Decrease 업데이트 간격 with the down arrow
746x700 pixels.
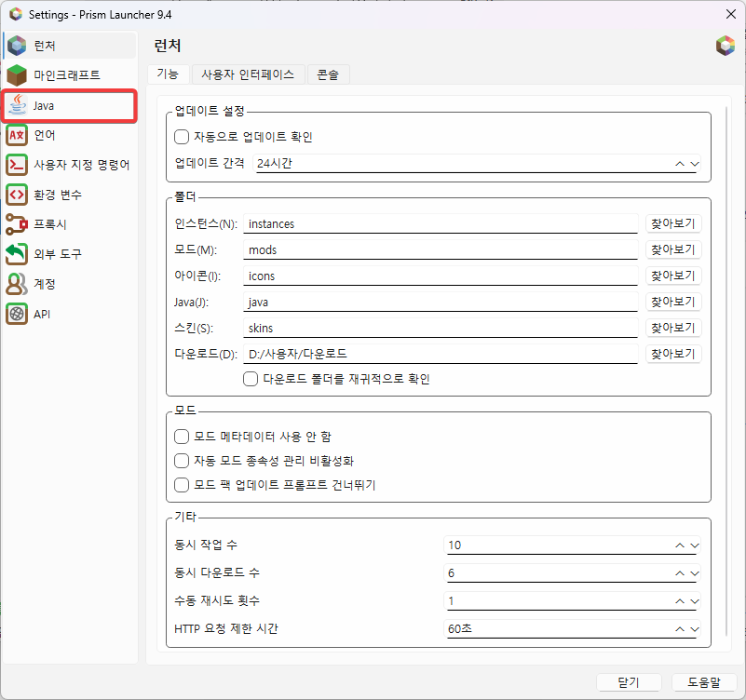point(695,164)
